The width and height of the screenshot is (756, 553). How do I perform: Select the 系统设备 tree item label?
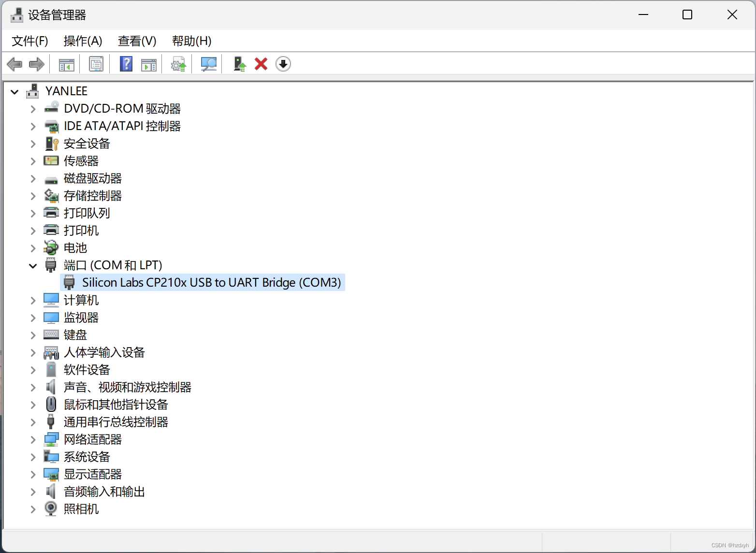click(87, 457)
